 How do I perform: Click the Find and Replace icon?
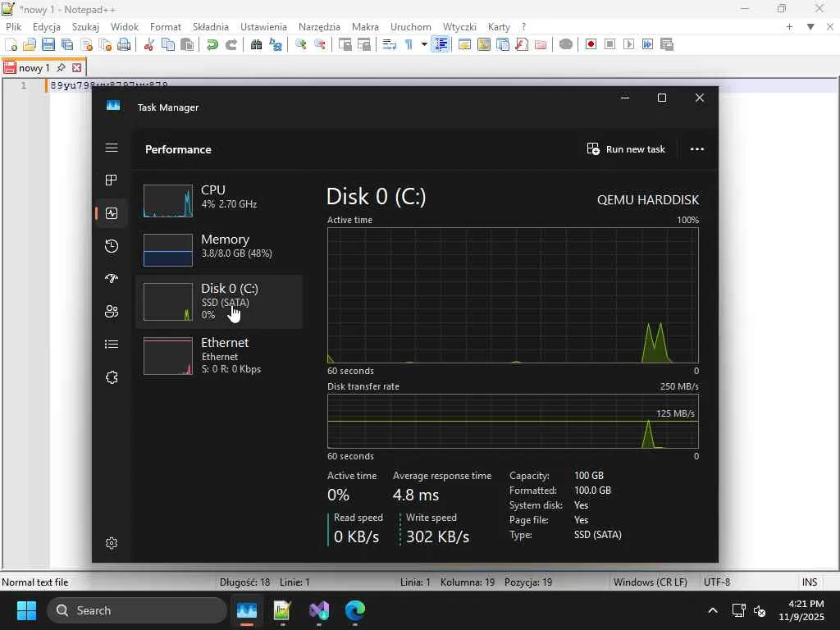(x=276, y=44)
